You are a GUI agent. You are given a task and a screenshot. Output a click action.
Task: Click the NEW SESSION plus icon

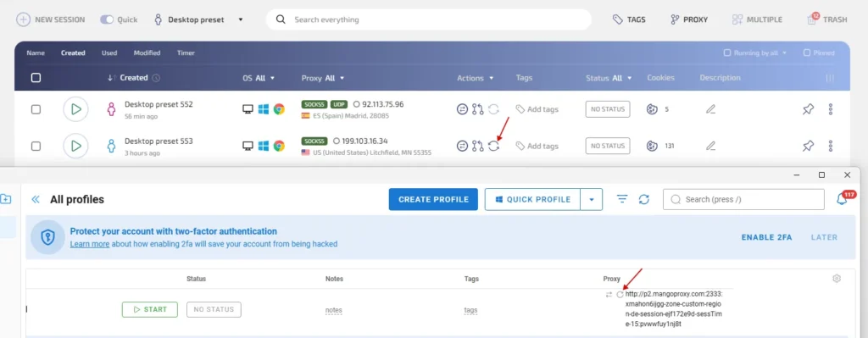point(23,19)
